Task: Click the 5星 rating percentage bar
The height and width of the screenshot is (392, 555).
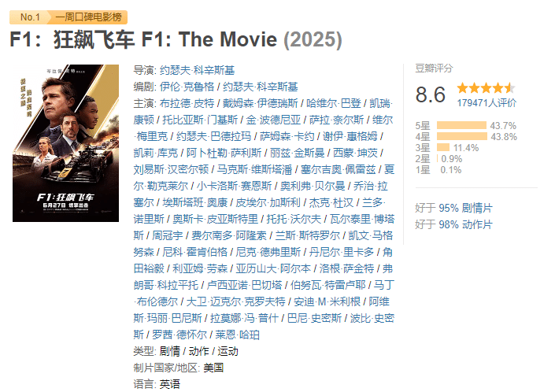Action: (461, 125)
